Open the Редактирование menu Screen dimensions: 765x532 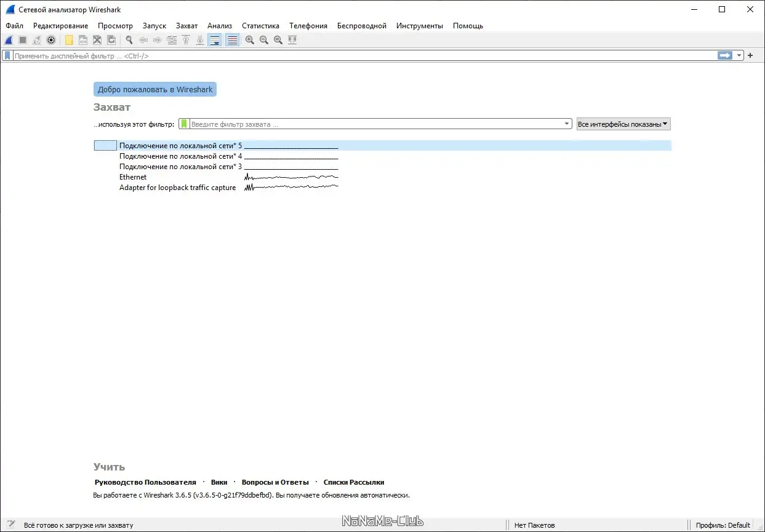61,26
